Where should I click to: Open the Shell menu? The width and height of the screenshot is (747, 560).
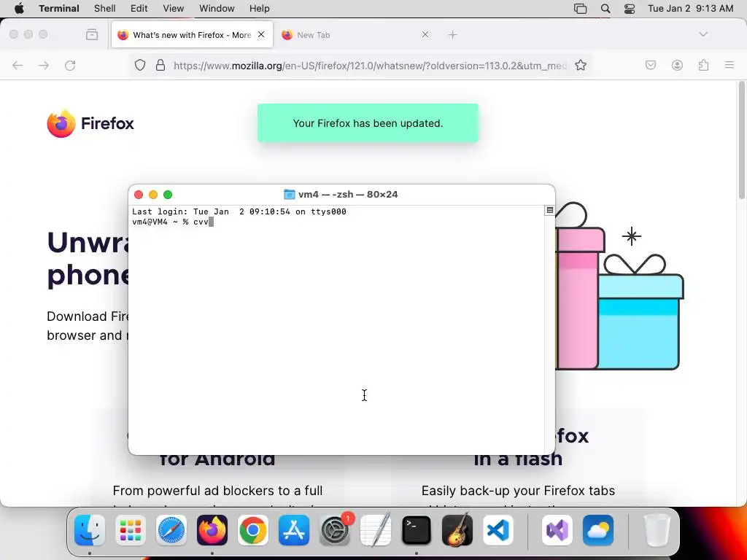105,9
